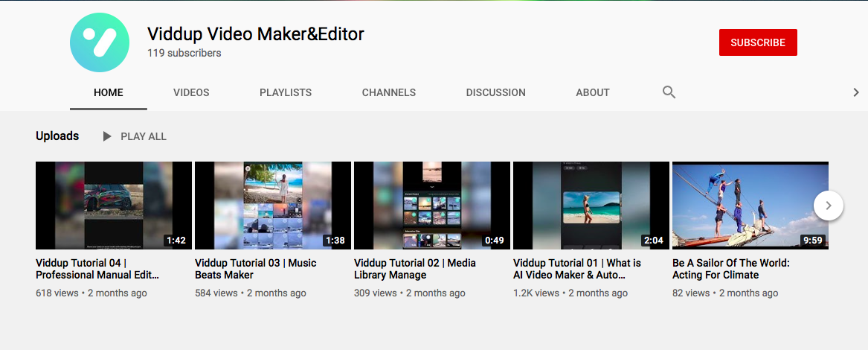The image size is (868, 350).
Task: Switch to the Videos tab
Action: pos(191,93)
